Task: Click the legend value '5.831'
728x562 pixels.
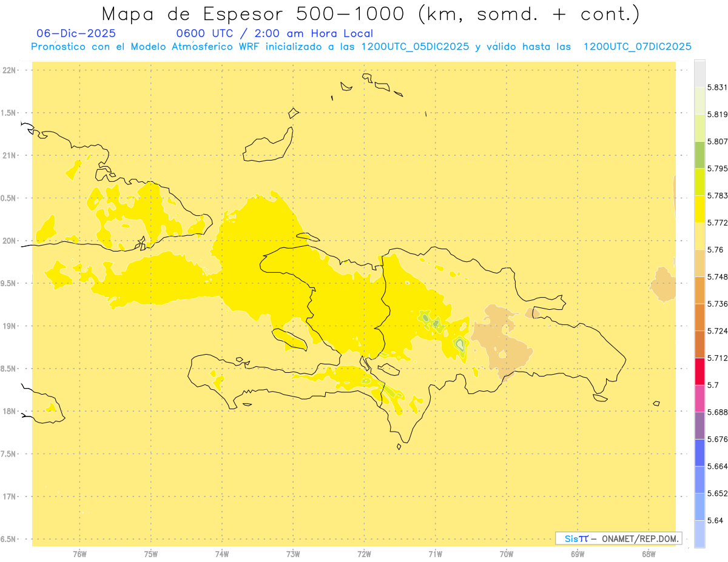Action: 717,87
